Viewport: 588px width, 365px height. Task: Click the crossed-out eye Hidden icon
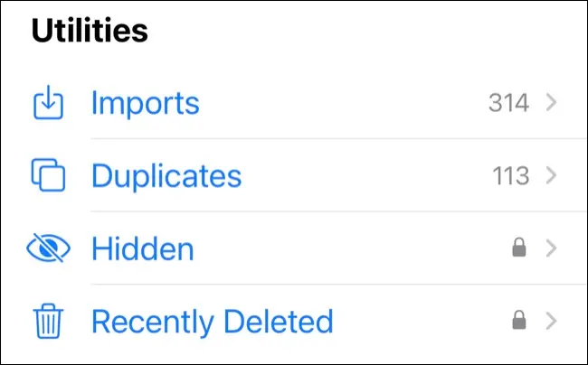tap(48, 248)
